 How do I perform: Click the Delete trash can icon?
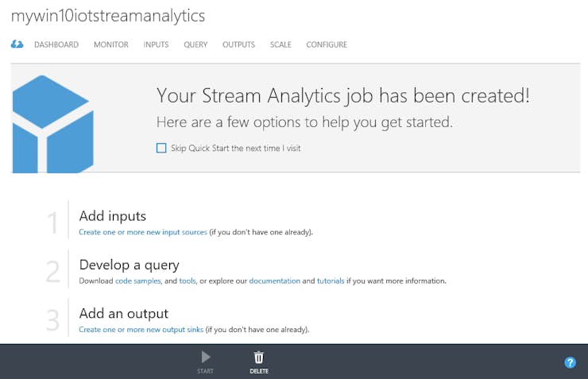point(259,357)
